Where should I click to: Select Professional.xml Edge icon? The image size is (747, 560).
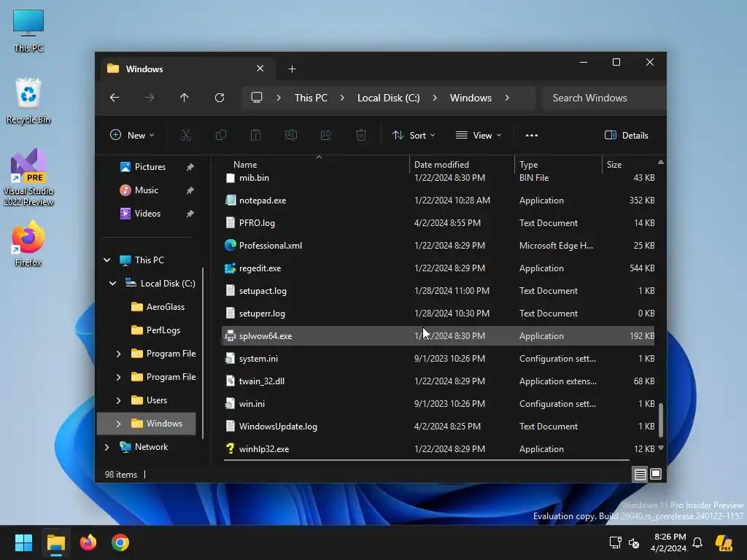coord(231,246)
